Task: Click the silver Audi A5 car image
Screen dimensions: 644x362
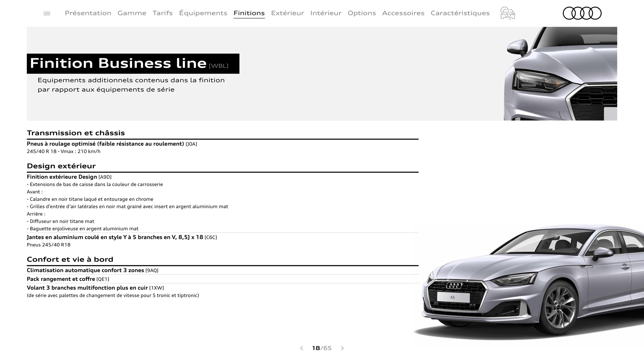Action: coord(529,282)
